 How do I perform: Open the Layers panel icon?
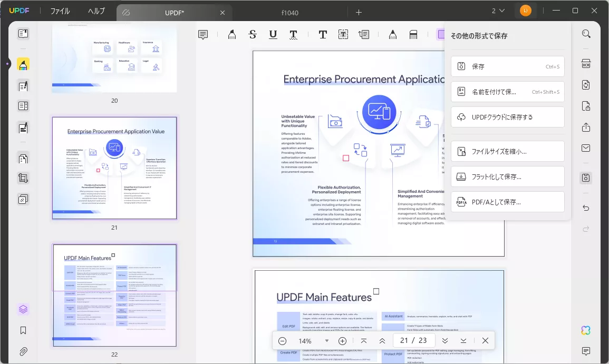[x=23, y=309]
